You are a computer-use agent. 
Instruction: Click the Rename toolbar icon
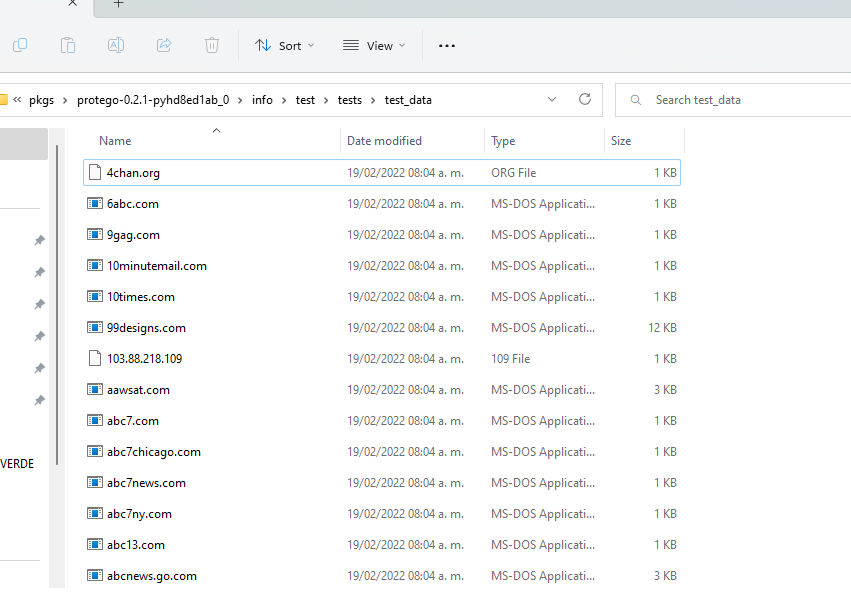point(116,46)
